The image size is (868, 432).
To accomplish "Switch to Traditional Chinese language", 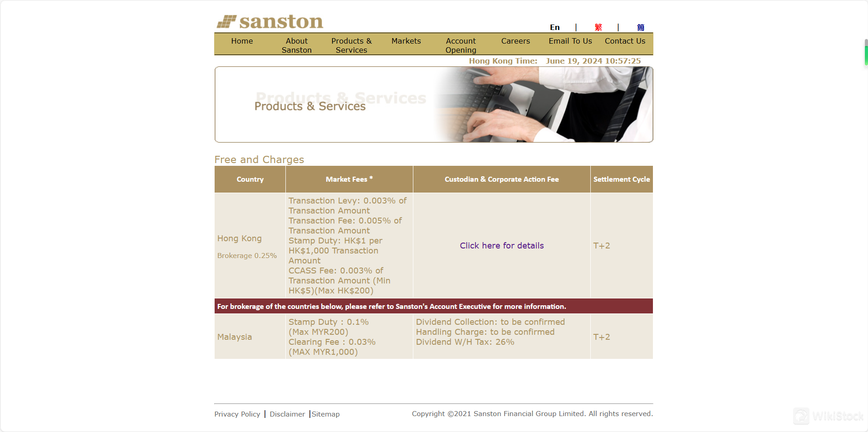I will [x=598, y=27].
